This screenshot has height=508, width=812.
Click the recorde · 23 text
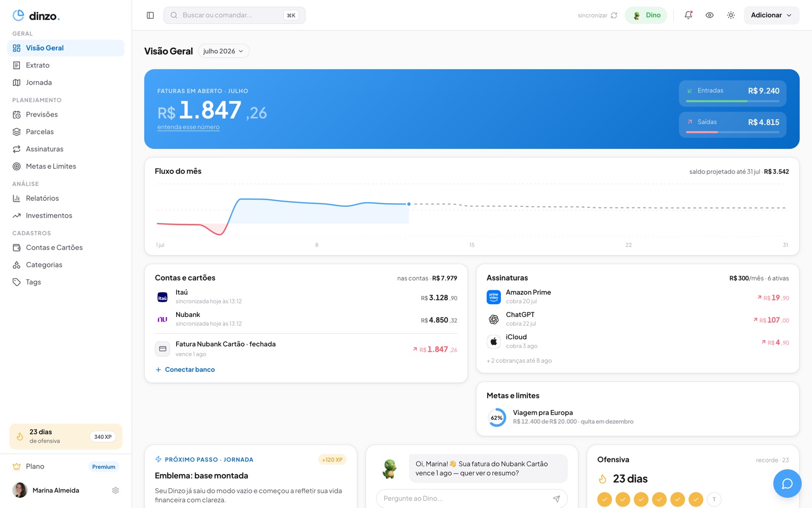click(772, 460)
